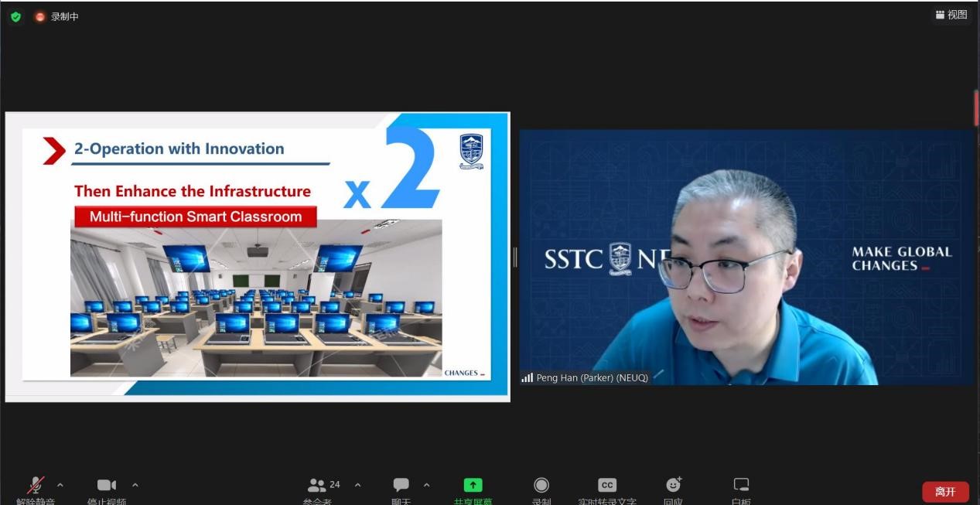Expand video options arrow beside camera

coord(135,485)
